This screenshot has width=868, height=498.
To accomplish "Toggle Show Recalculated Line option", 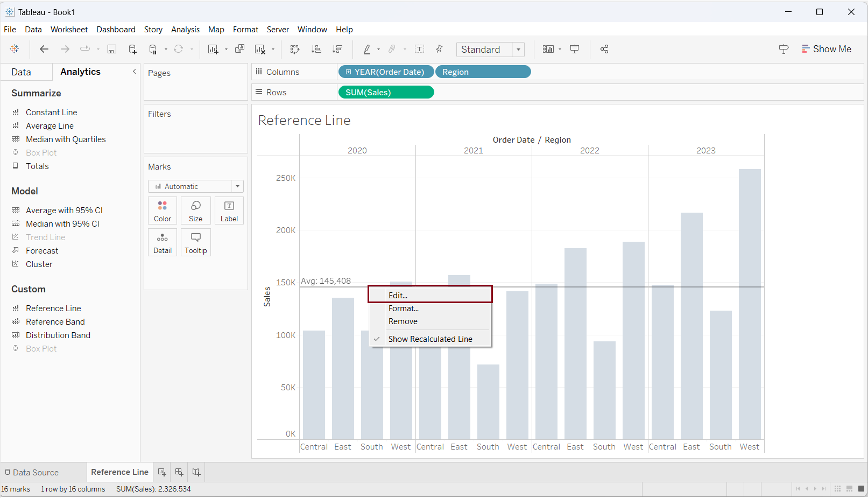I will pos(430,339).
